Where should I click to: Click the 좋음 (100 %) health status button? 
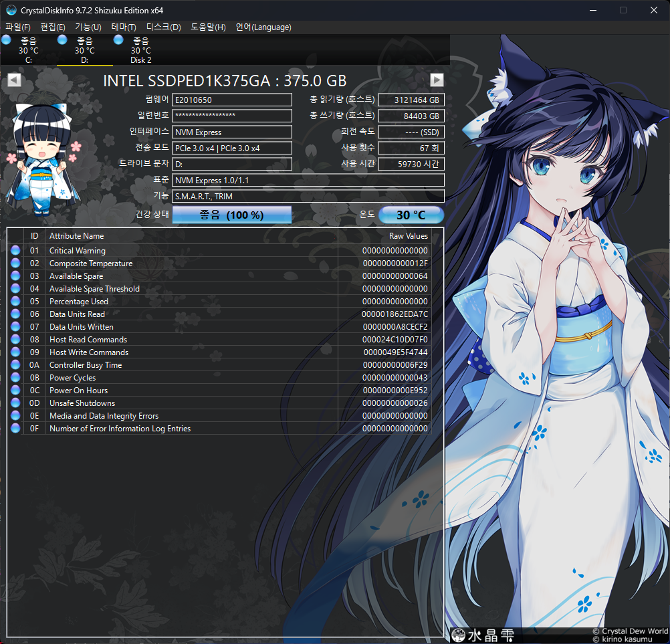(x=231, y=215)
